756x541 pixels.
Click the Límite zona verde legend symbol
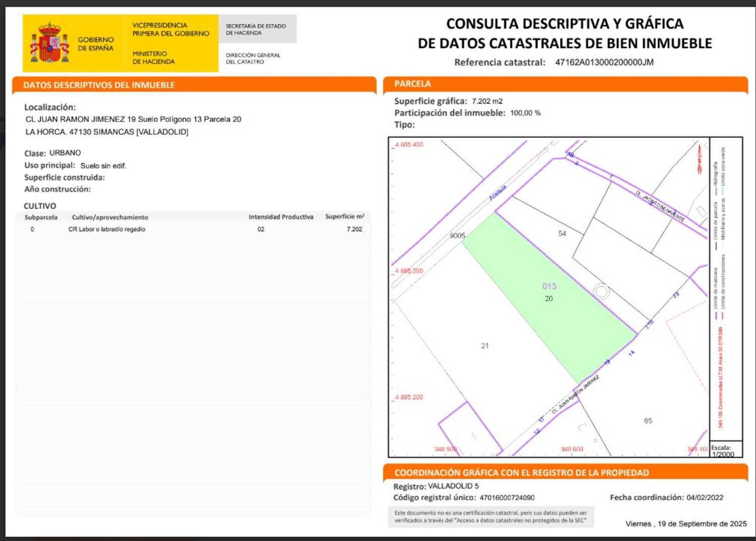[x=722, y=191]
